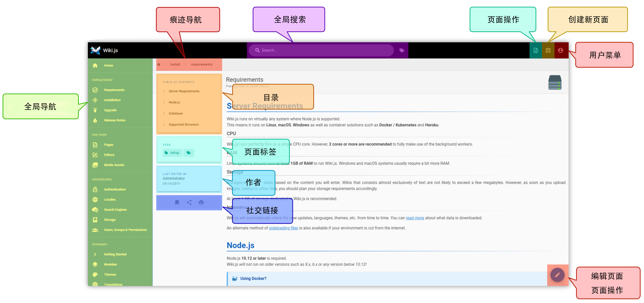Click the print icon under author card
This screenshot has height=303, width=644.
coord(201,202)
